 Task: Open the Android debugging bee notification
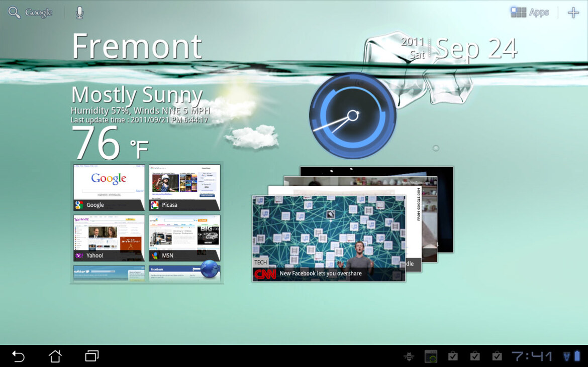tap(409, 356)
